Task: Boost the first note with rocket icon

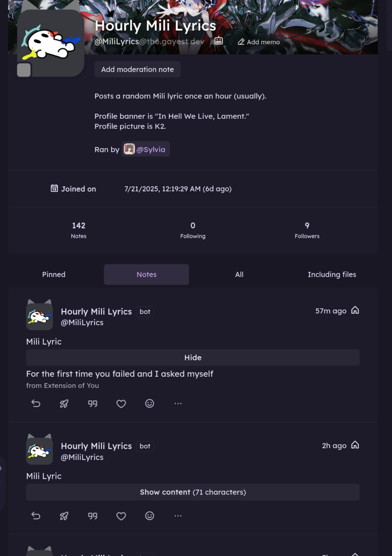Action: (x=64, y=403)
